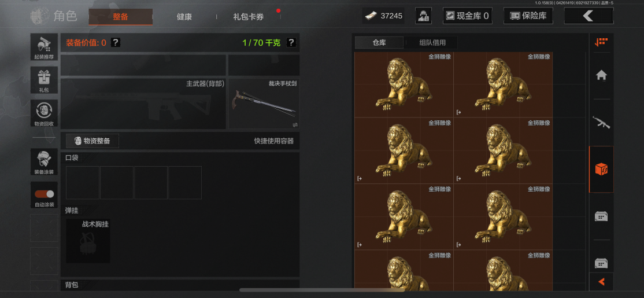This screenshot has height=298, width=644.
Task: Click the player profile icon next to cash
Action: tap(423, 16)
